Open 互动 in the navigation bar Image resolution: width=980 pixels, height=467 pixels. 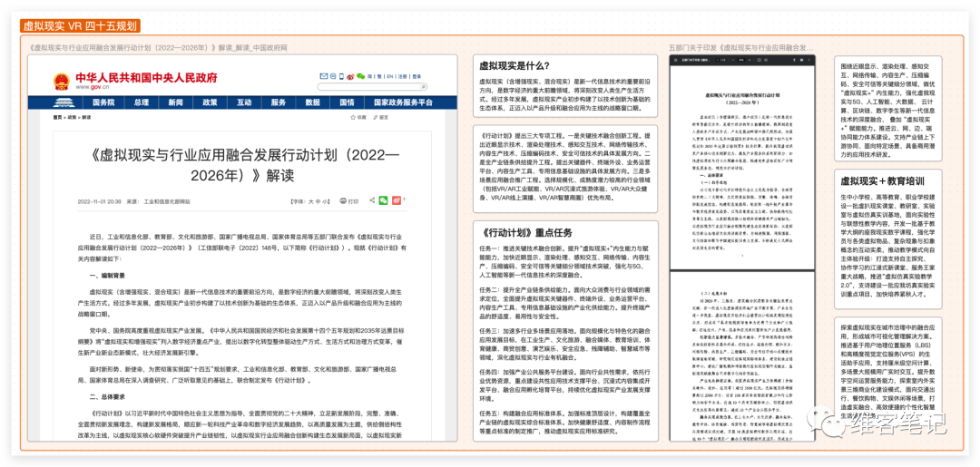point(244,102)
